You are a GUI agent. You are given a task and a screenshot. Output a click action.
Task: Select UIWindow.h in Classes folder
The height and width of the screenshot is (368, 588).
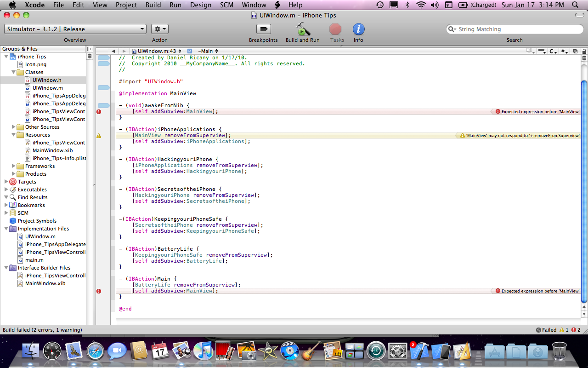click(47, 80)
